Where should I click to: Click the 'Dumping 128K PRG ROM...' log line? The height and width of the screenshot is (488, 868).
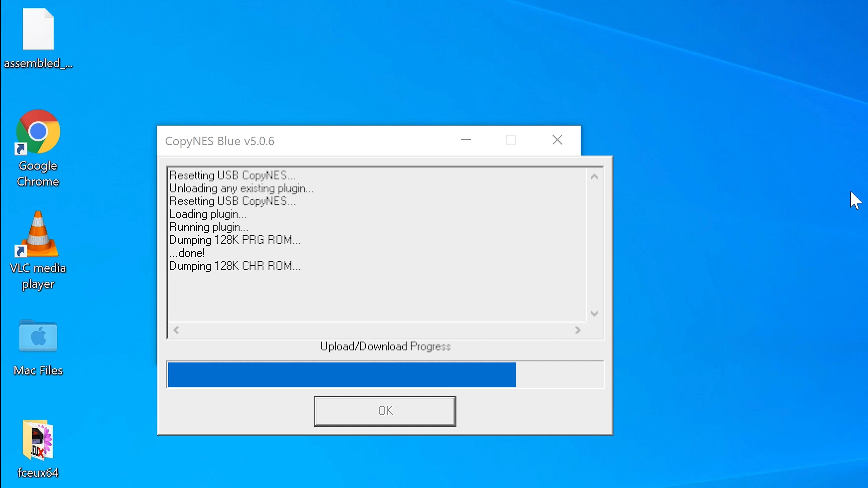235,240
